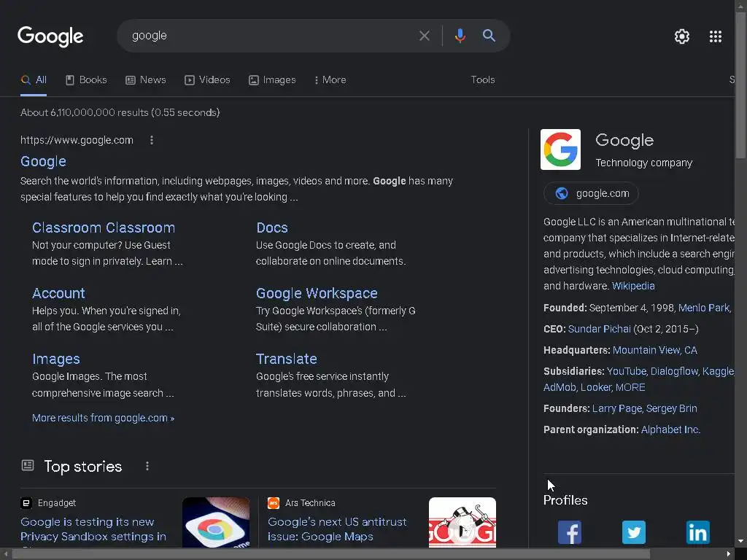Click the scroll-left arrow of horizontal scrollbar
Viewport: 747px width, 560px height.
click(x=5, y=554)
